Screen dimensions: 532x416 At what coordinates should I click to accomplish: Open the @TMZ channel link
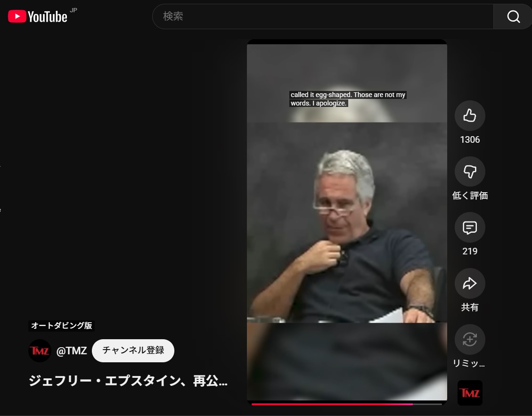tap(72, 351)
